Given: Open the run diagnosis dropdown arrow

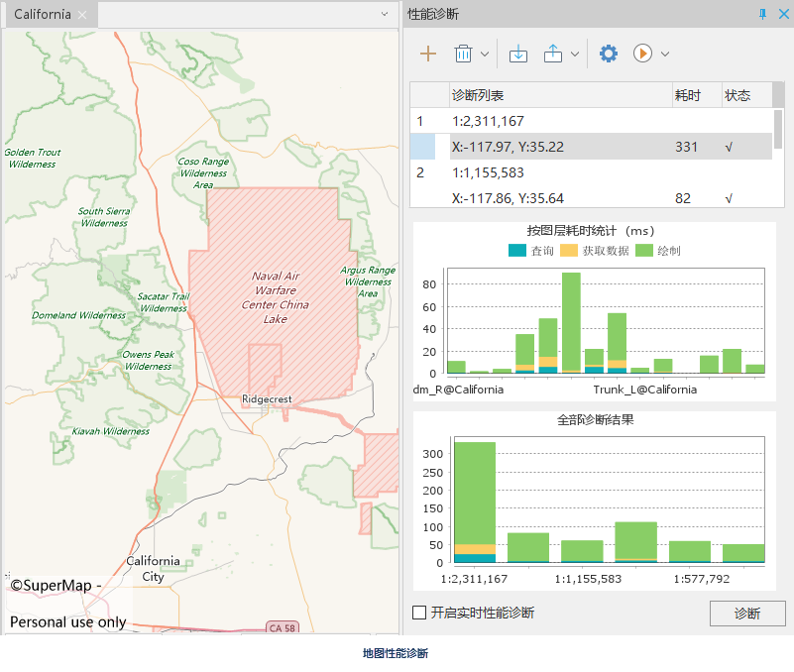Looking at the screenshot, I should [665, 54].
